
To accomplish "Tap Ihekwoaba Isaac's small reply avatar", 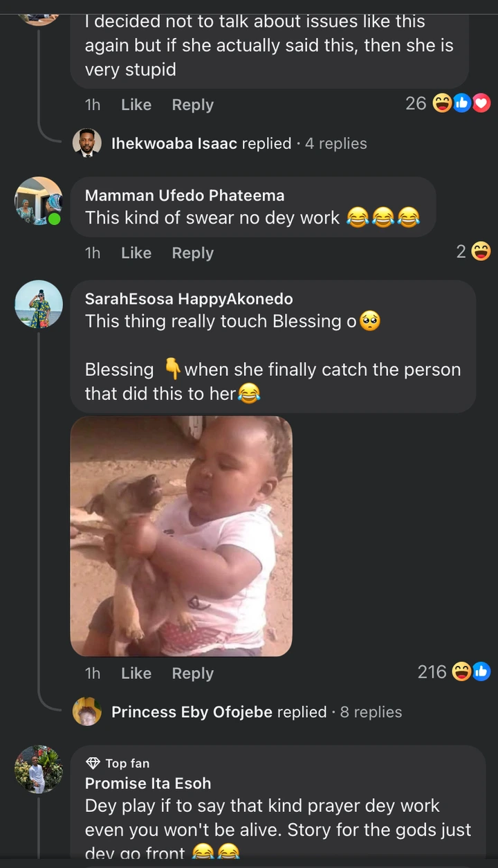I will click(87, 143).
